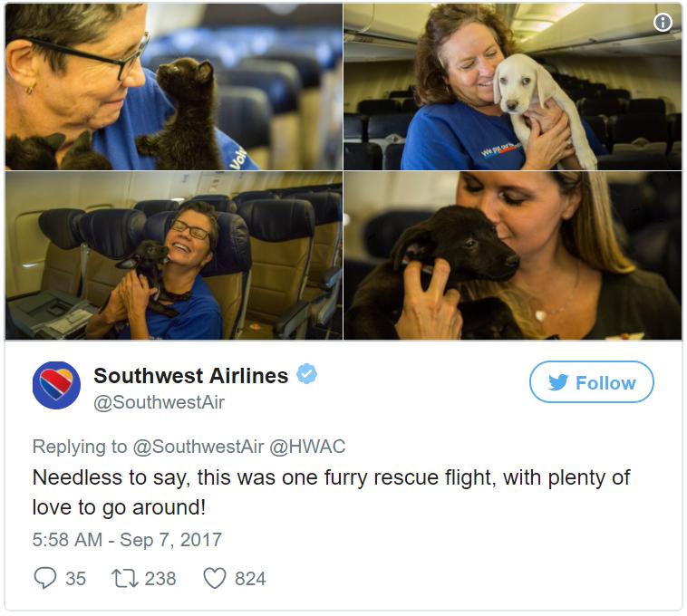
Task: View the photo of the woman seated with the black puppy
Action: pyautogui.click(x=173, y=255)
